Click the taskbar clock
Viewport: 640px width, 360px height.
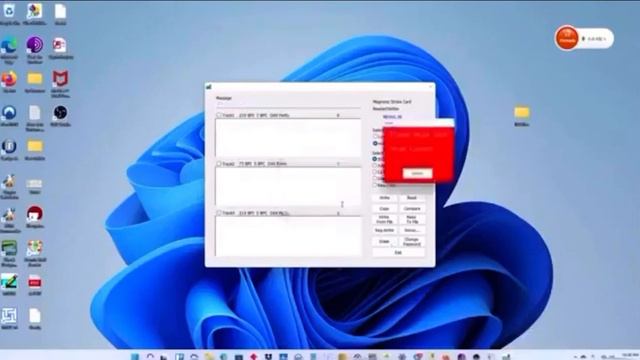631,356
